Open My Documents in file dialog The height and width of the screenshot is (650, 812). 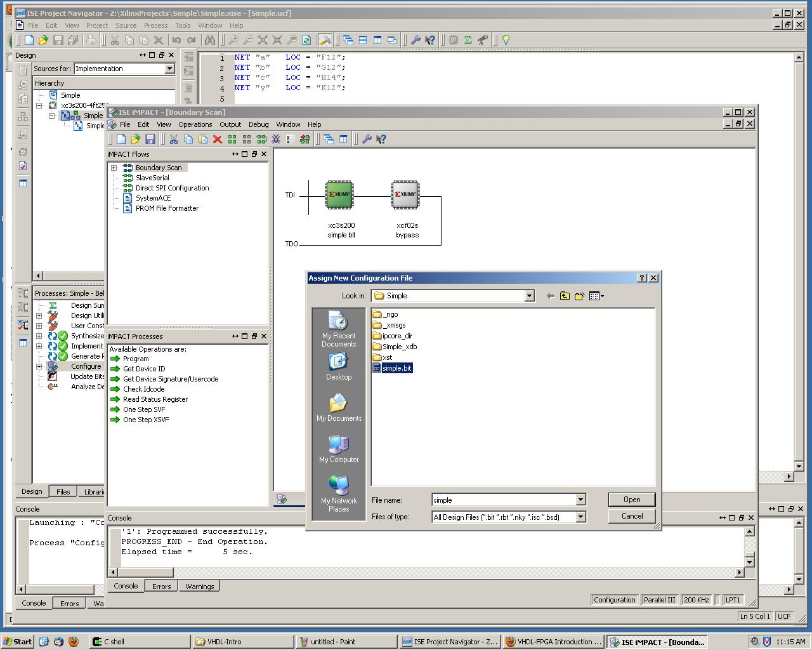click(339, 408)
